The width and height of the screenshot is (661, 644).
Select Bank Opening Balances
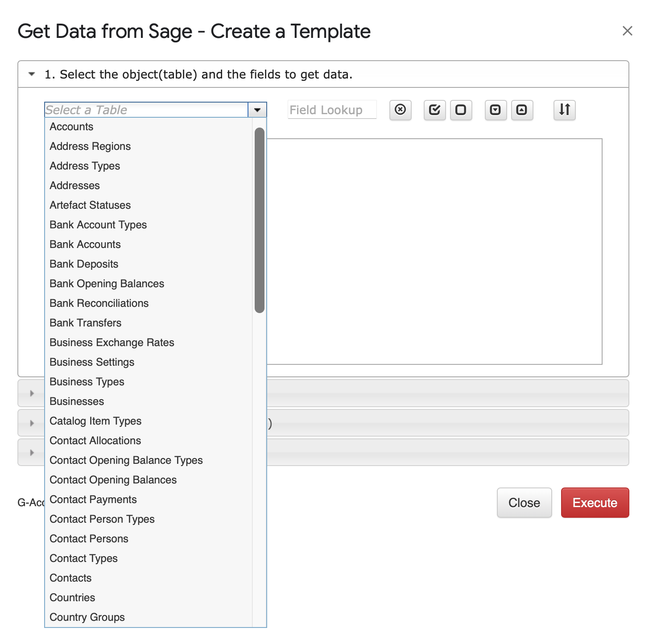coord(149,284)
